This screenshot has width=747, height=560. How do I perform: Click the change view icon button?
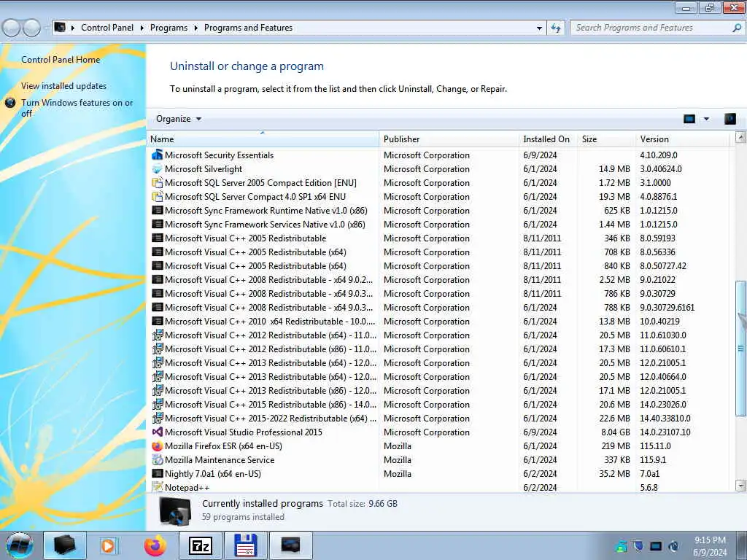point(689,119)
